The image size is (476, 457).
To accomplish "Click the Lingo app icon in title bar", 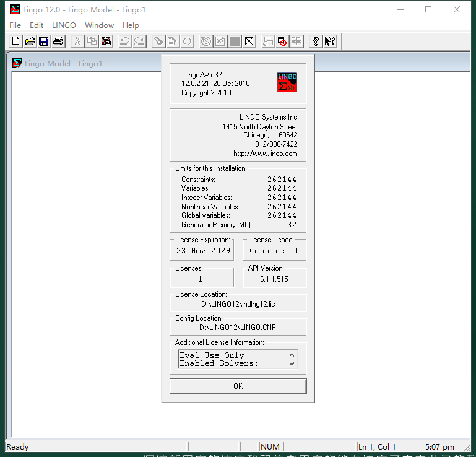I will tap(15, 9).
